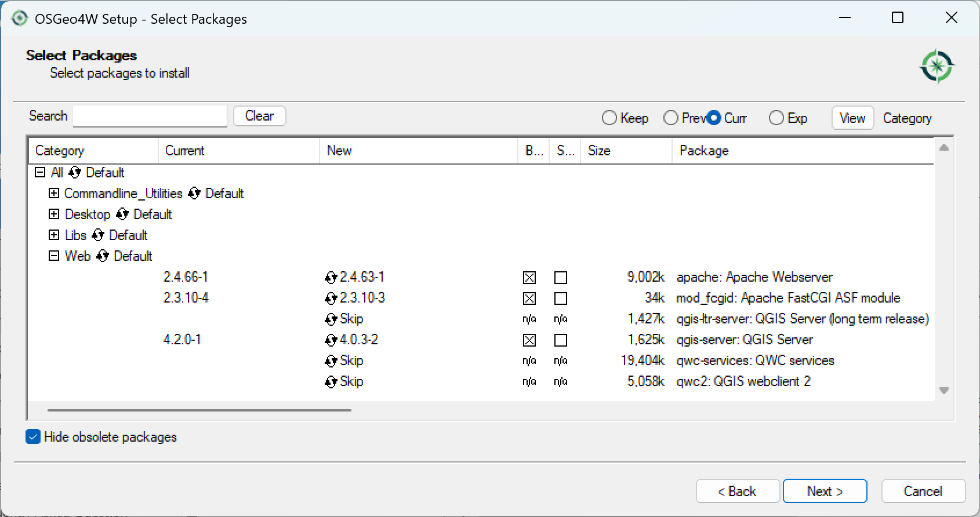
Task: Expand the Libs category
Action: 54,235
